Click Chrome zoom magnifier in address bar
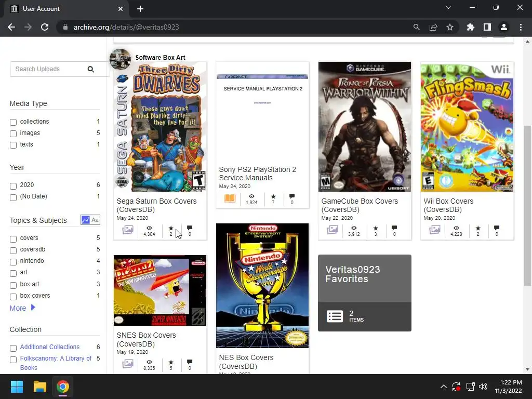 coord(416,27)
